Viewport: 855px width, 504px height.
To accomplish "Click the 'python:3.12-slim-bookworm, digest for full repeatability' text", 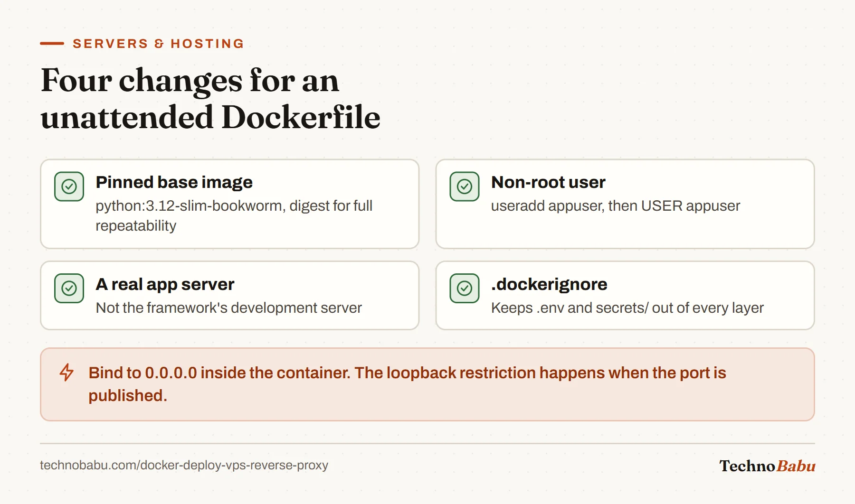I will (x=234, y=215).
